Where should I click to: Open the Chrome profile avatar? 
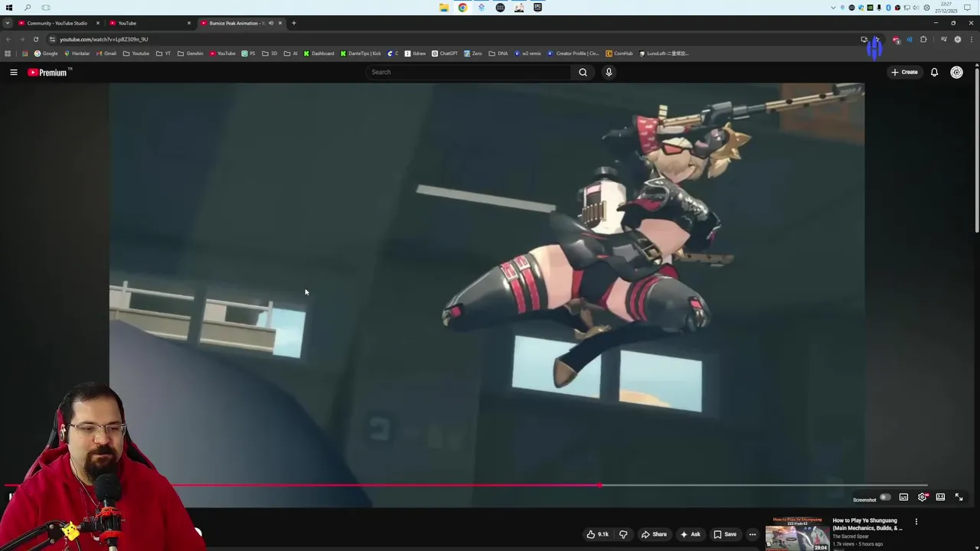click(957, 39)
